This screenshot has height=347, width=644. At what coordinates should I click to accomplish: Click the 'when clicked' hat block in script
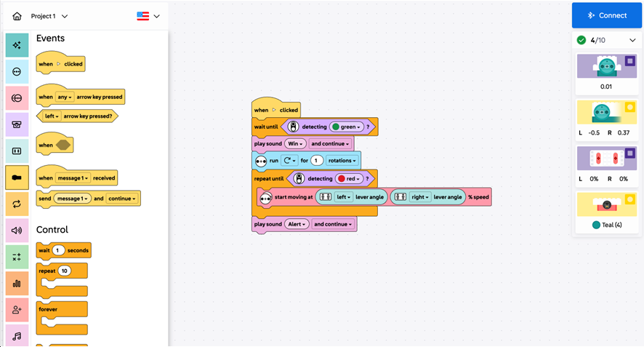pyautogui.click(x=275, y=110)
